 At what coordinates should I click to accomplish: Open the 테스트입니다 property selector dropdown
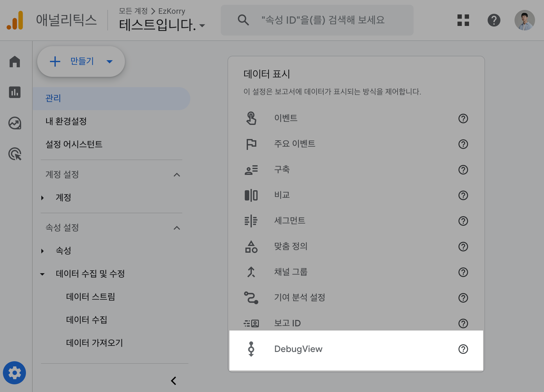click(202, 25)
